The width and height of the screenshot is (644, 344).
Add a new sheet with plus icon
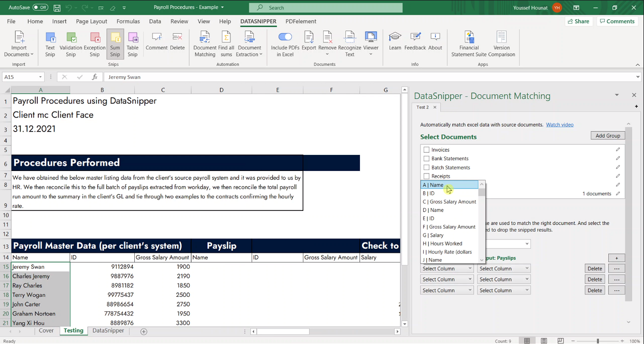tap(144, 332)
